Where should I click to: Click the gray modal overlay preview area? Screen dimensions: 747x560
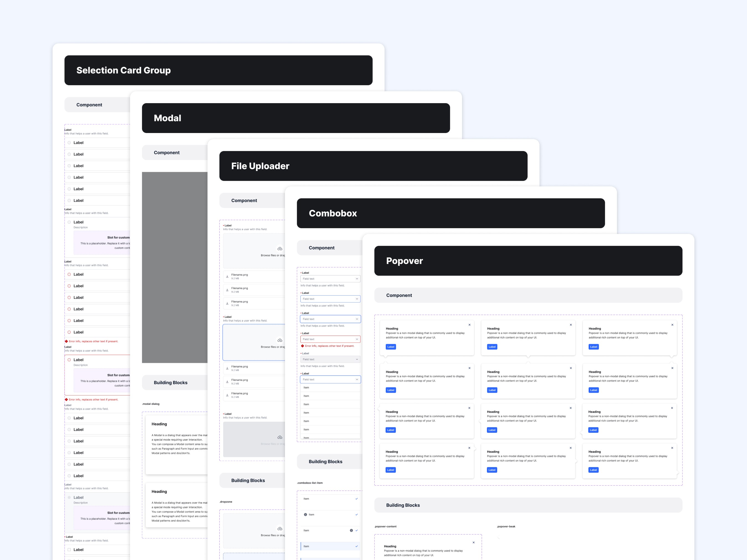(x=175, y=267)
